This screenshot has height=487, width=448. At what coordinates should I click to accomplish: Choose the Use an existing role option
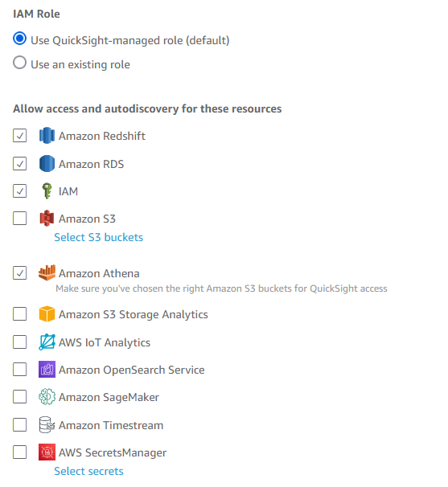coord(19,63)
